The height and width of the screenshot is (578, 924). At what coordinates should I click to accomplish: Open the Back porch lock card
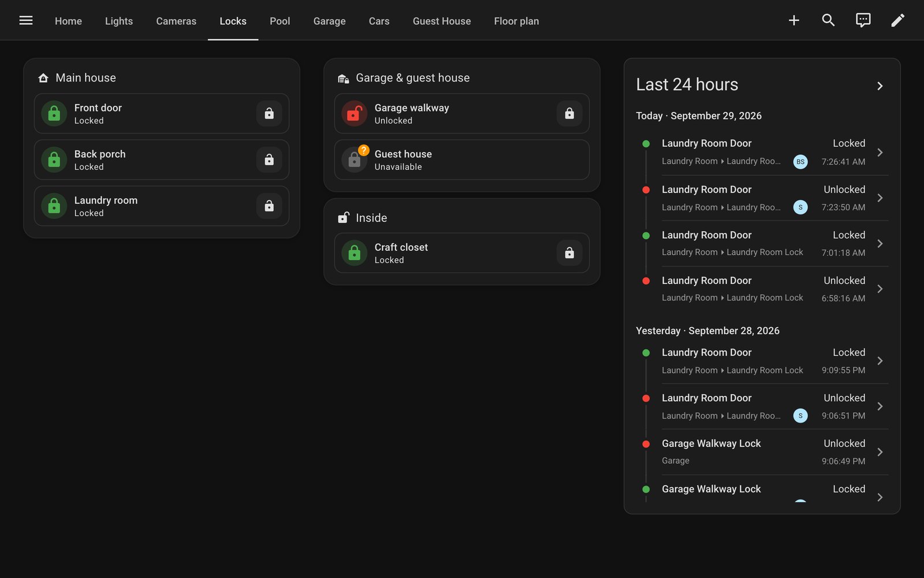point(162,160)
